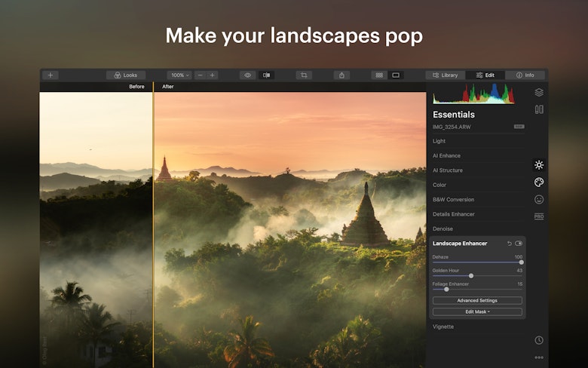588x368 pixels.
Task: Click the RAW badge beside file name
Action: (x=519, y=127)
